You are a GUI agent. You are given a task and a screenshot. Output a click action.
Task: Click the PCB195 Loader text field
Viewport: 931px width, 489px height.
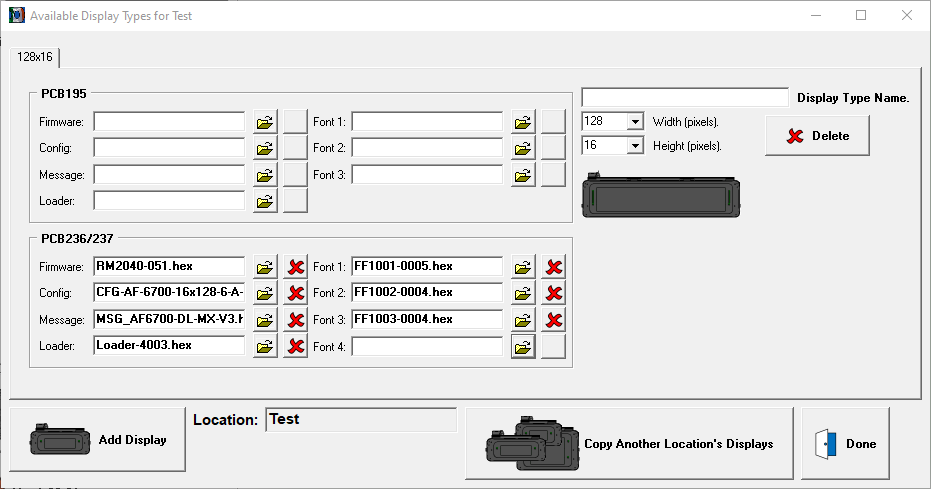(169, 201)
